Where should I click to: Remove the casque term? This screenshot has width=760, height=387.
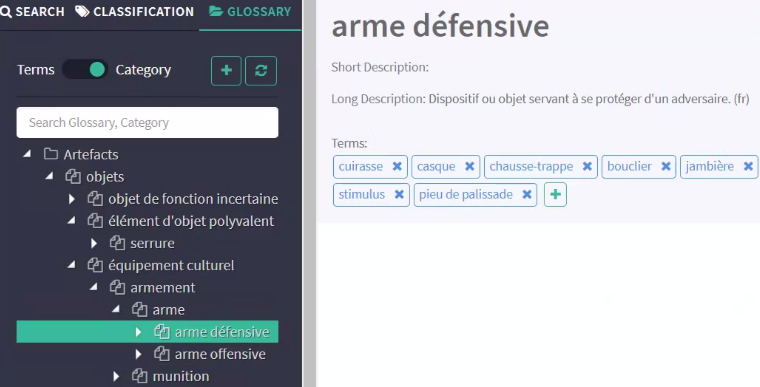(469, 166)
